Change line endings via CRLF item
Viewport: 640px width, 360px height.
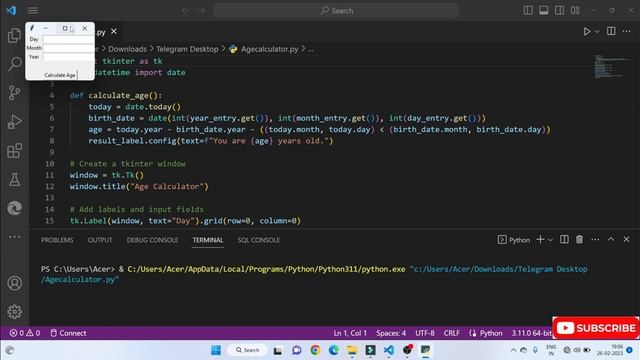pyautogui.click(x=451, y=333)
